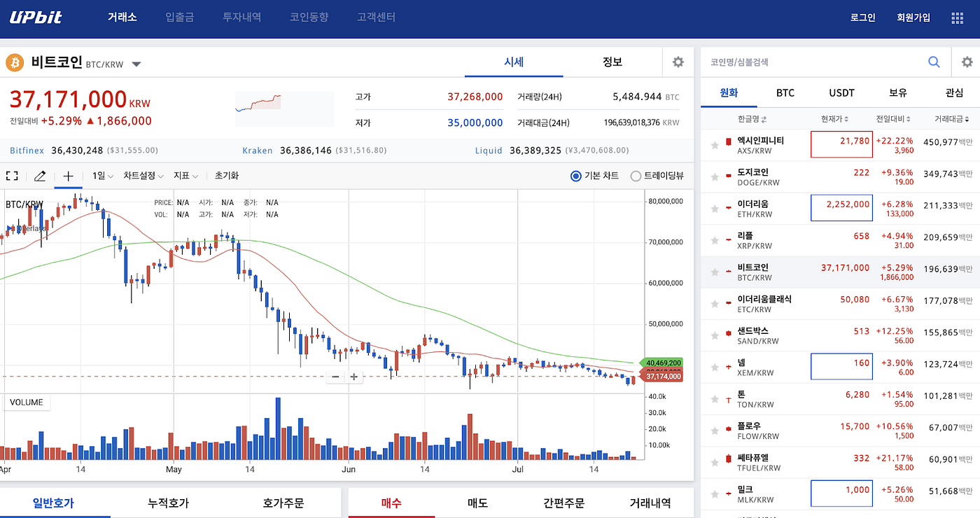The width and height of the screenshot is (980, 518).
Task: Open the 매수 order tab
Action: pyautogui.click(x=391, y=503)
